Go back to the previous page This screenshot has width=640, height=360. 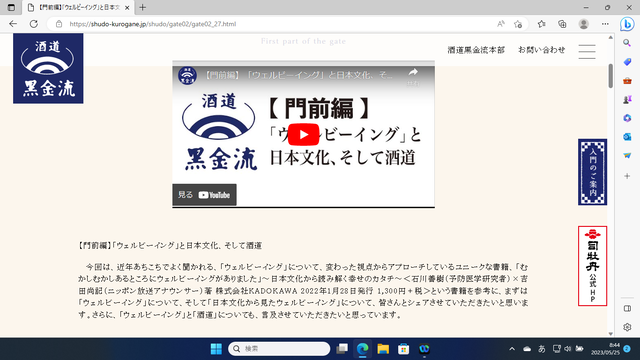pos(13,24)
